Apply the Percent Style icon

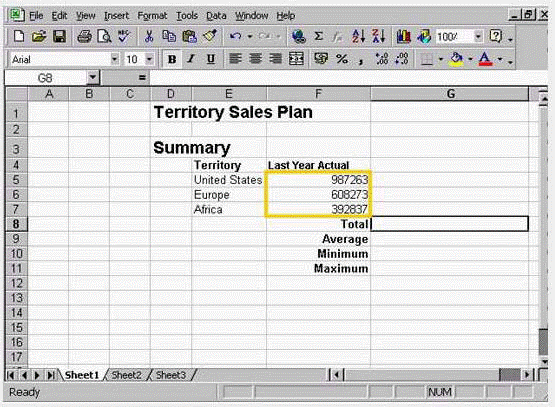tap(342, 59)
